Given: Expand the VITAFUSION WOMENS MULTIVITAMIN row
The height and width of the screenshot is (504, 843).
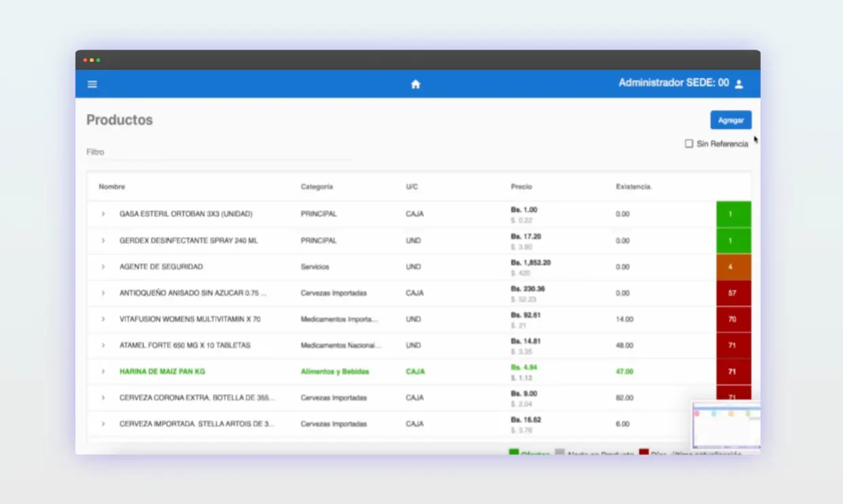Looking at the screenshot, I should 103,319.
